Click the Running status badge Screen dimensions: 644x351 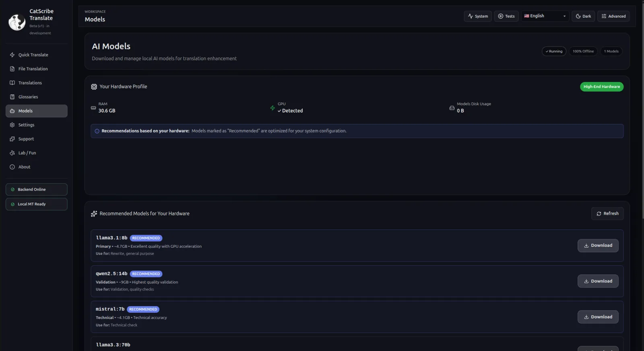pos(554,51)
